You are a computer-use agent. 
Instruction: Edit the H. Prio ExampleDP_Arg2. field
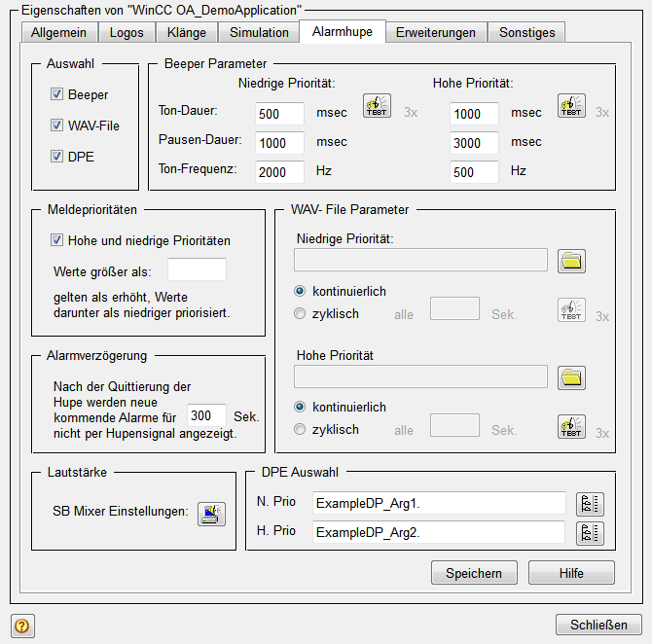coord(439,532)
